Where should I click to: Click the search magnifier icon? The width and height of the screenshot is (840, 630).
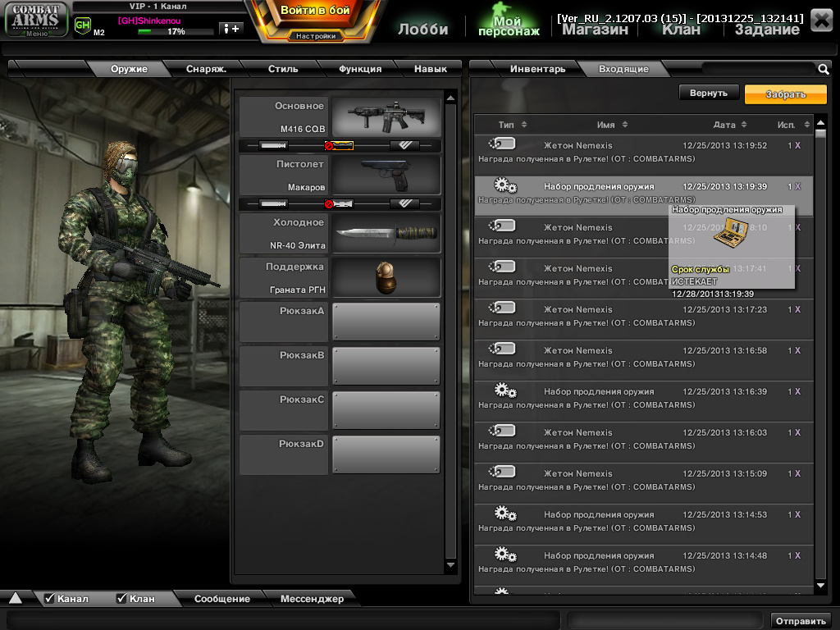point(824,69)
